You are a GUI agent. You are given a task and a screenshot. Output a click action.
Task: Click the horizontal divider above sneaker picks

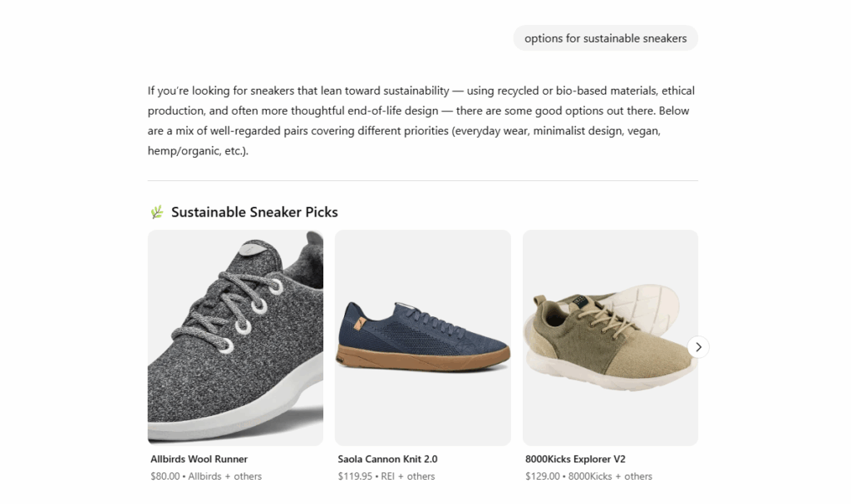click(x=422, y=180)
